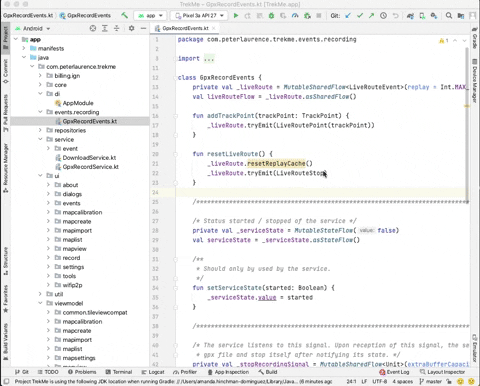Collapse the java folder node
Image resolution: width=480 pixels, height=386 pixels.
point(24,57)
